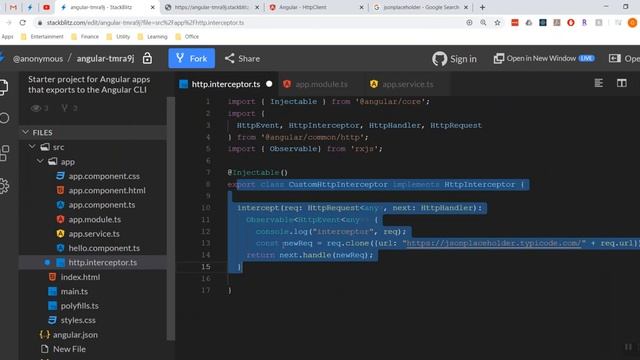Viewport: 640px width, 360px height.
Task: Open hello.component.ts file
Action: click(104, 248)
